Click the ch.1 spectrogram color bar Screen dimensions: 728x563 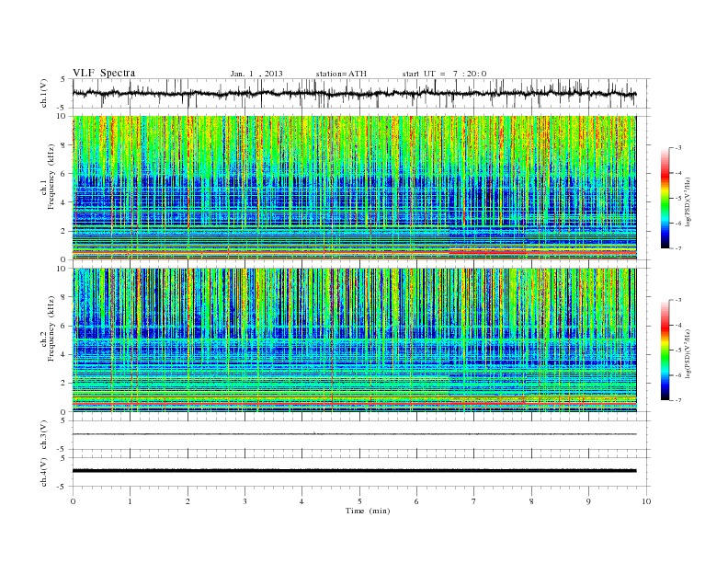(x=665, y=199)
